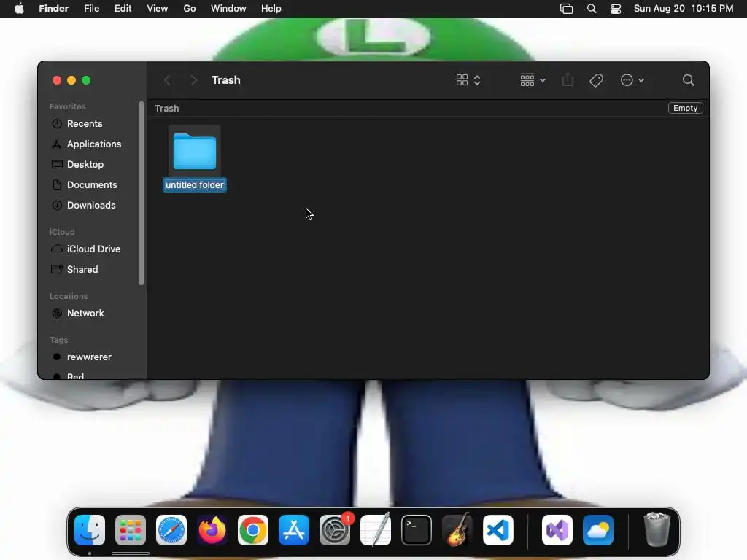Open Stage Manager from menu bar
Image resolution: width=747 pixels, height=560 pixels.
[x=566, y=9]
